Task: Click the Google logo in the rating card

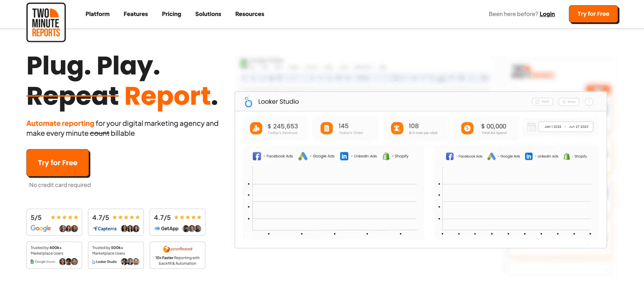Action: 41,228
